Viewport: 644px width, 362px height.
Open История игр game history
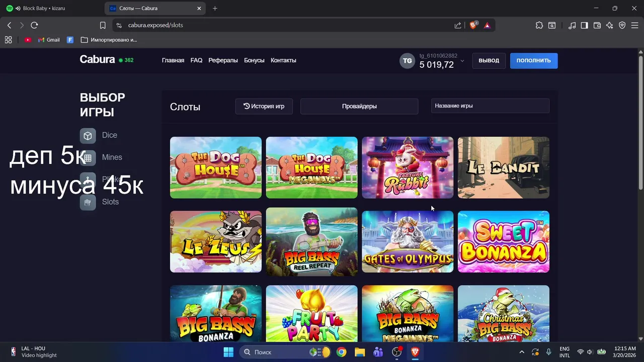pos(264,106)
